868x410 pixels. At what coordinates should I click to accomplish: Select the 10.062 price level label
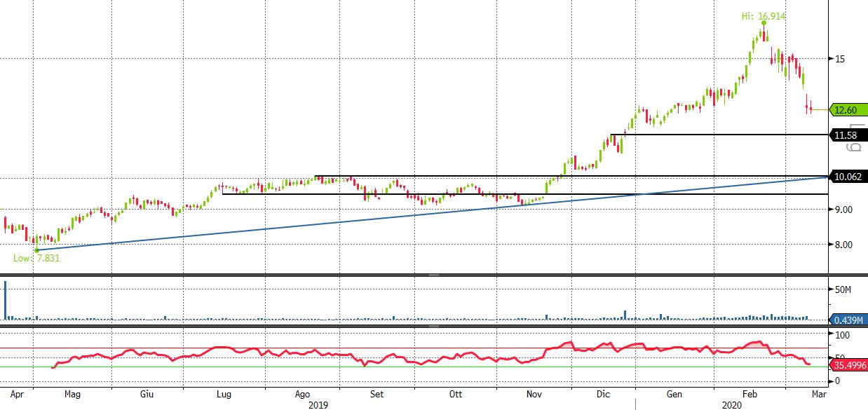pos(848,177)
